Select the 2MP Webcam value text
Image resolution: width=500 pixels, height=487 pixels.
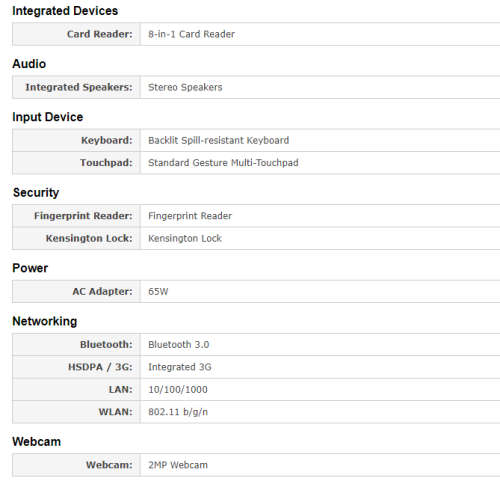pos(178,465)
